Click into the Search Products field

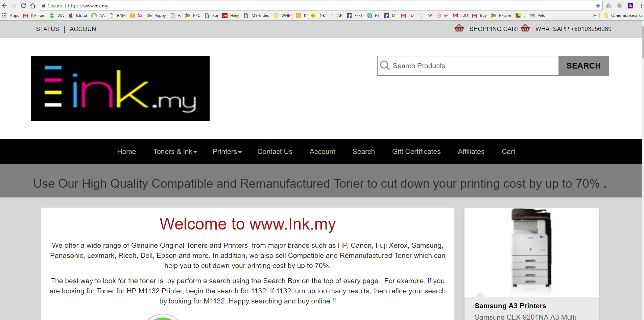tap(468, 66)
